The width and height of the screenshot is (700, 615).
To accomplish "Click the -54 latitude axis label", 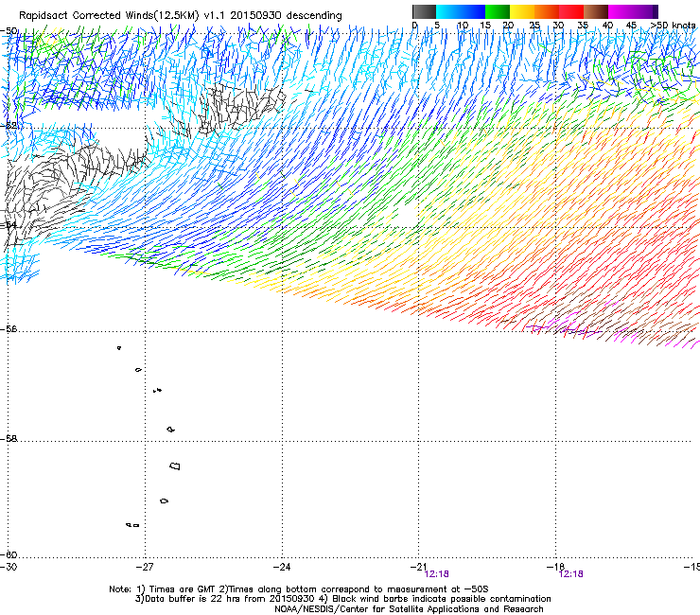I will [9, 224].
